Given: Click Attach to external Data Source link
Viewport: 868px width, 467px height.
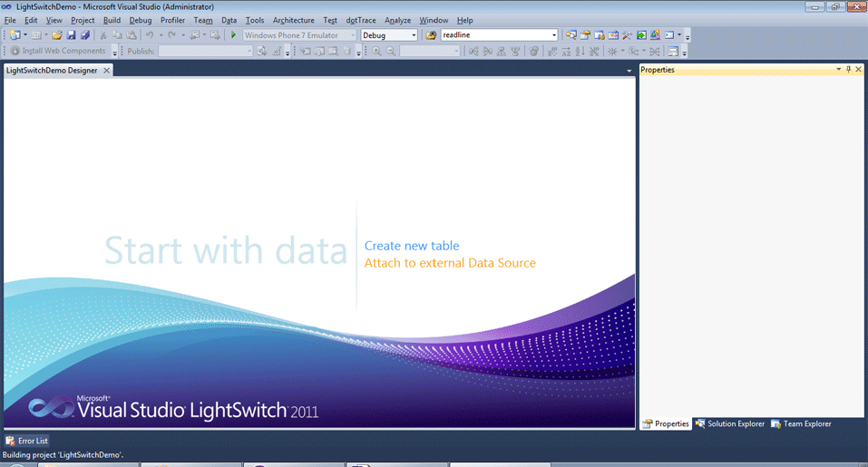Looking at the screenshot, I should (x=450, y=263).
